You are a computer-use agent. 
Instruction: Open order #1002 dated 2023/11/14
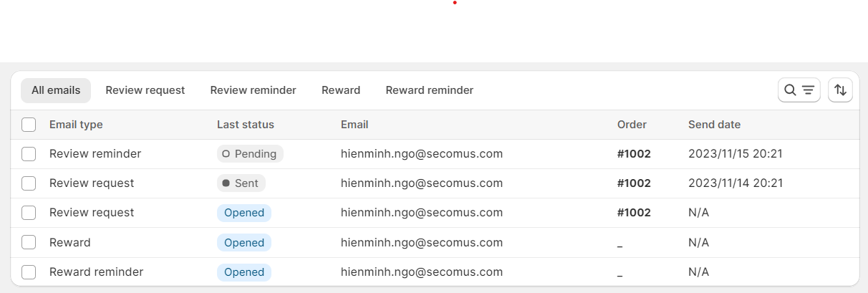(x=634, y=183)
